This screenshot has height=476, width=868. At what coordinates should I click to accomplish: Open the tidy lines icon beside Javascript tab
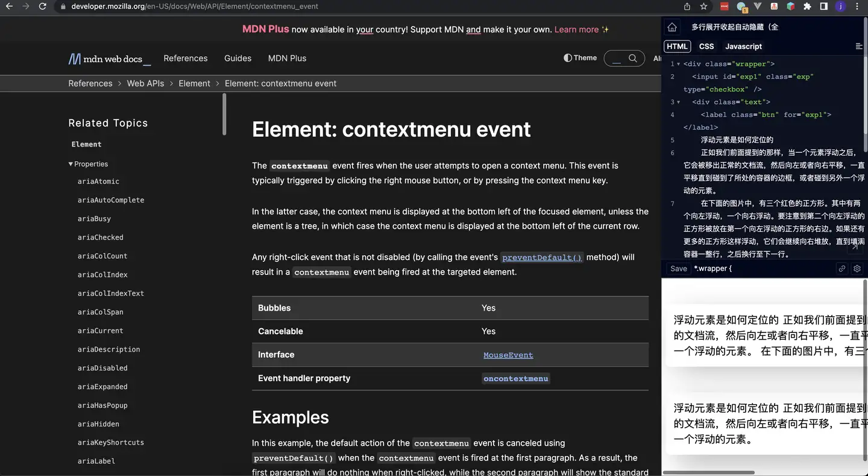(859, 46)
